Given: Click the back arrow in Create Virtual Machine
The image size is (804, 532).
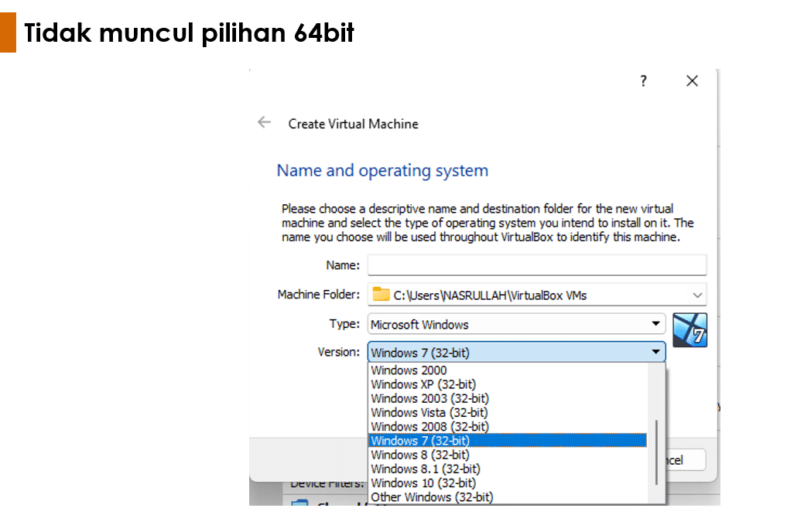Looking at the screenshot, I should 264,122.
